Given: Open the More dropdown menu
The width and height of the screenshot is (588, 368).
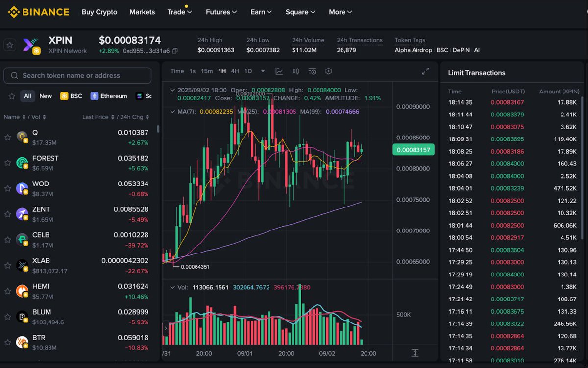Looking at the screenshot, I should 341,12.
